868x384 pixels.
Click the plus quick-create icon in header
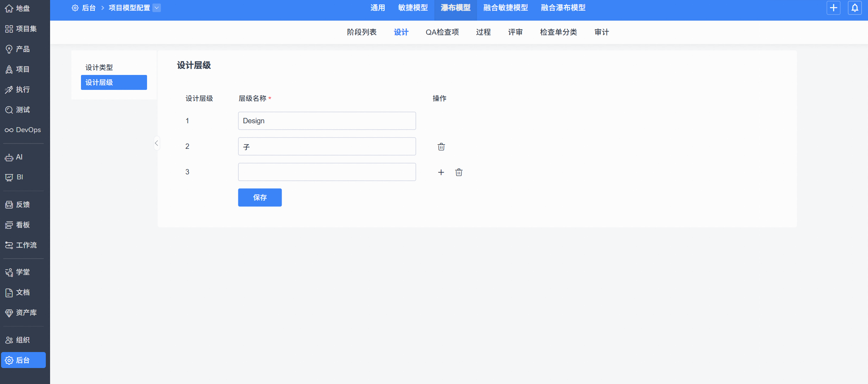(x=833, y=8)
